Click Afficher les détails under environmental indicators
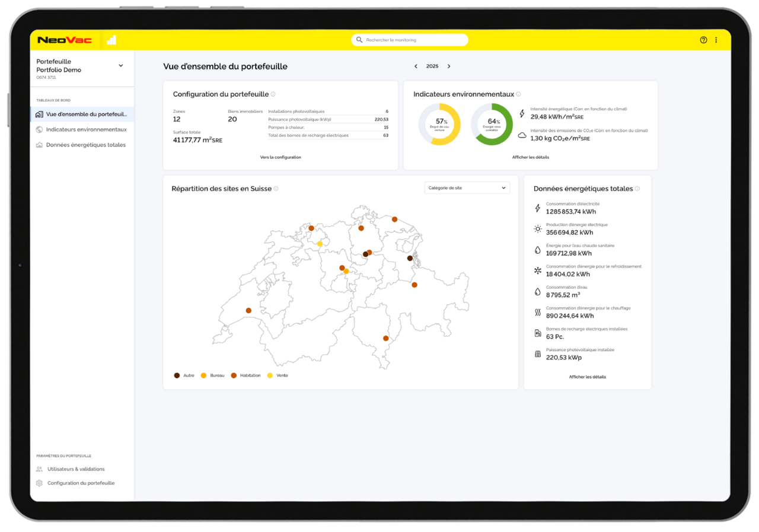The image size is (759, 532). tap(530, 157)
